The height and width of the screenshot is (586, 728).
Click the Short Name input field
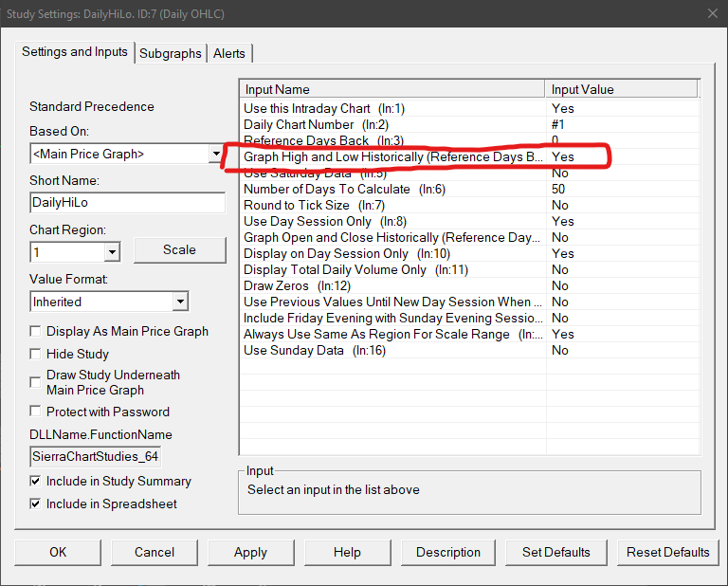[x=128, y=203]
